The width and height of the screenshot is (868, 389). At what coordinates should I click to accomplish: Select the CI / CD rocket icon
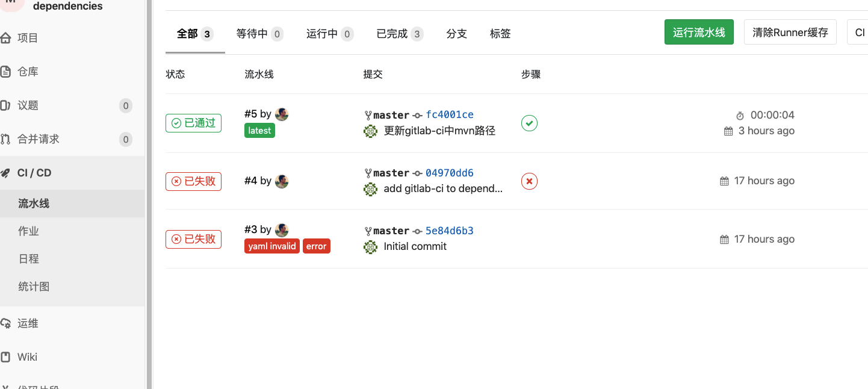click(5, 173)
